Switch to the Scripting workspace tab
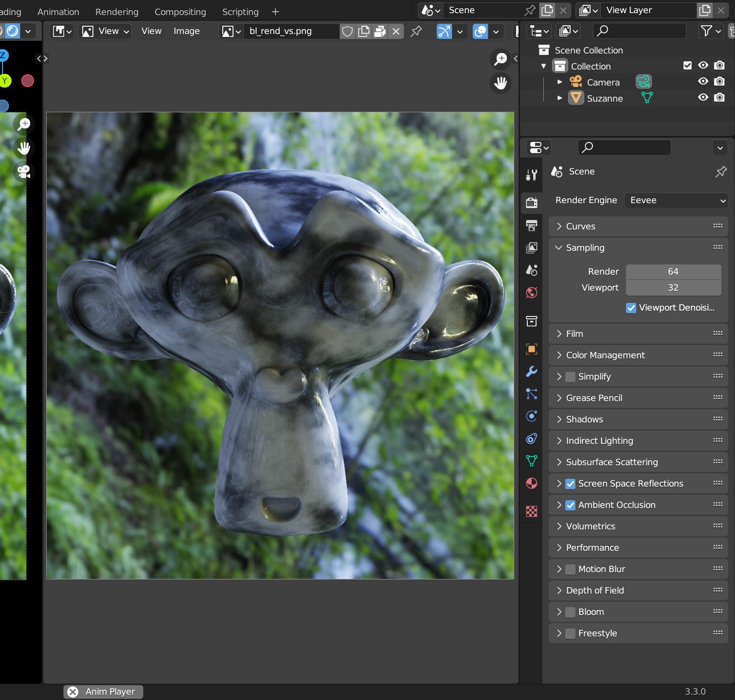The image size is (735, 700). pos(240,12)
